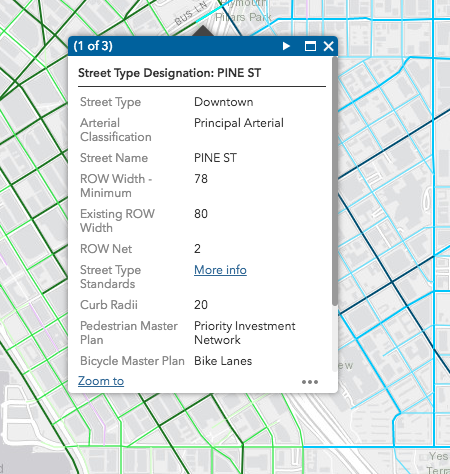Click the ROW Net field label

coord(106,249)
